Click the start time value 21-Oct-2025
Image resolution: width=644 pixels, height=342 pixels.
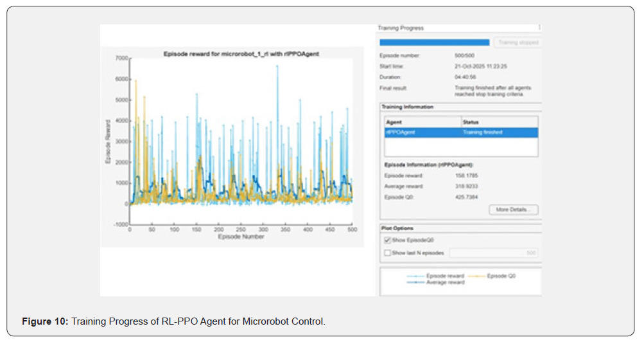tap(480, 66)
